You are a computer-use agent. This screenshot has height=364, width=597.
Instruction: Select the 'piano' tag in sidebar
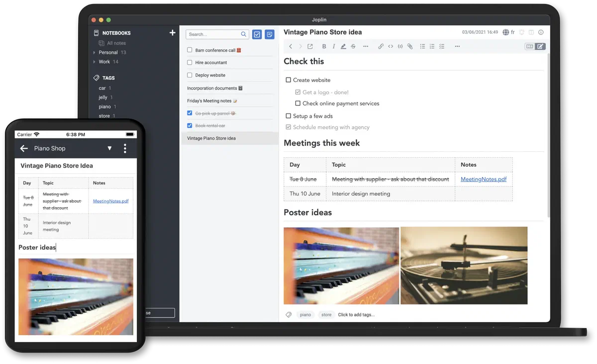click(x=104, y=106)
